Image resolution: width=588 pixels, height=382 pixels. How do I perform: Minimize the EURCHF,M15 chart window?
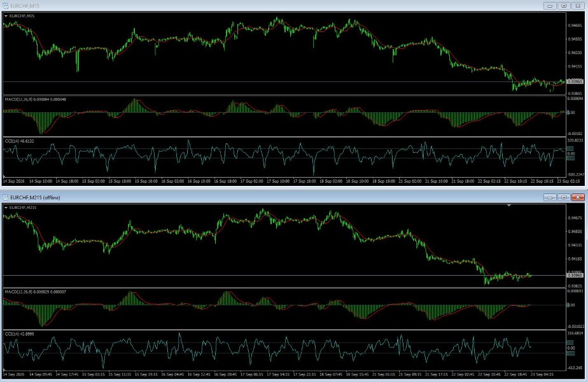coord(550,6)
